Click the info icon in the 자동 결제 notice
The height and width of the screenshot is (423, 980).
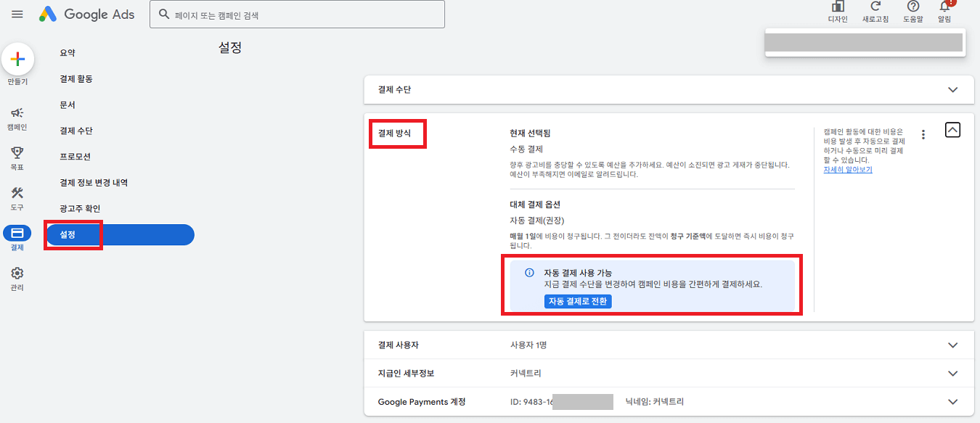tap(529, 273)
